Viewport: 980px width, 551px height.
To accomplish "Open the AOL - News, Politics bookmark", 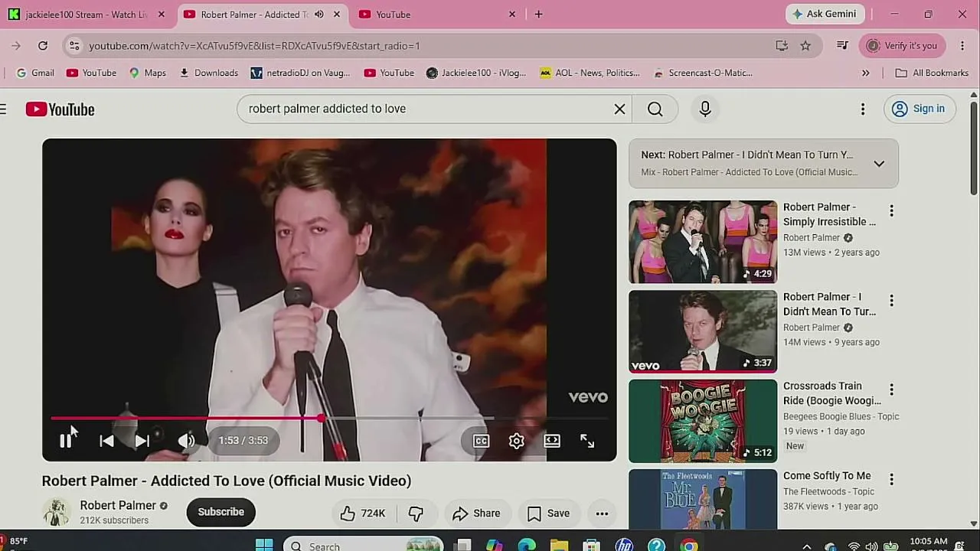I will click(x=590, y=73).
